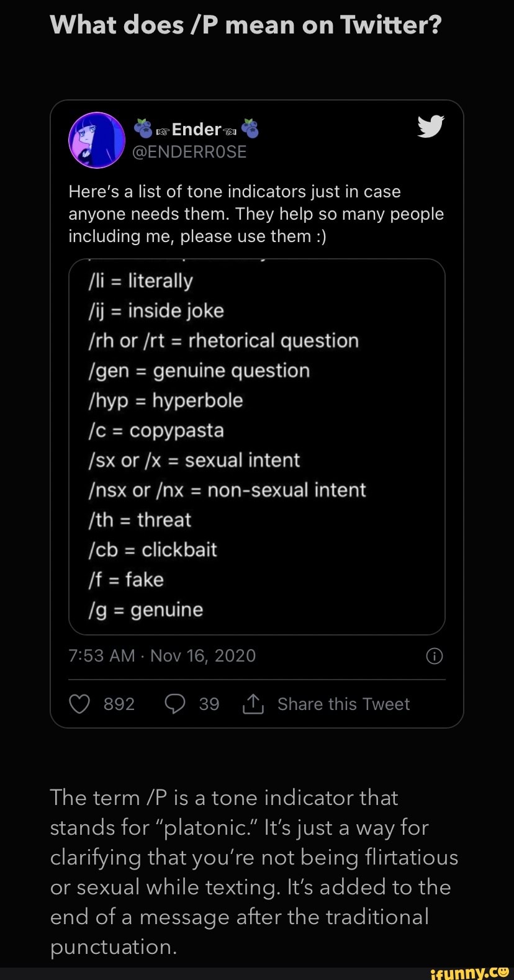The width and height of the screenshot is (514, 980).
Task: Open replies via the speech bubble icon
Action: (x=175, y=704)
